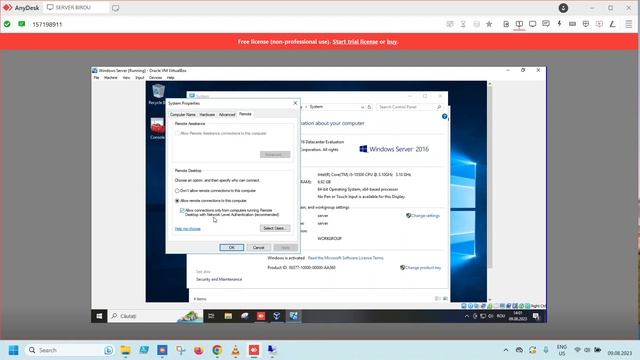Select Don't allow remote connections radio button
640x360 pixels.
tap(177, 191)
